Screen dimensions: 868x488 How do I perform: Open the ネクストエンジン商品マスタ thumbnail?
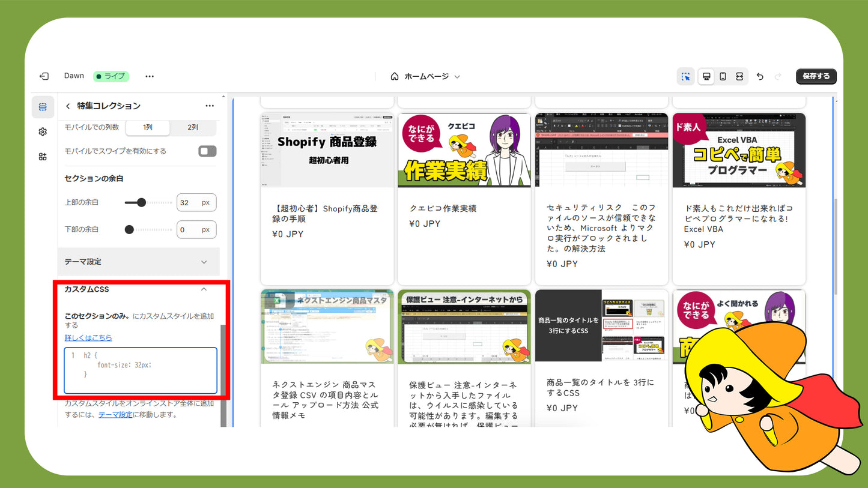(x=327, y=327)
